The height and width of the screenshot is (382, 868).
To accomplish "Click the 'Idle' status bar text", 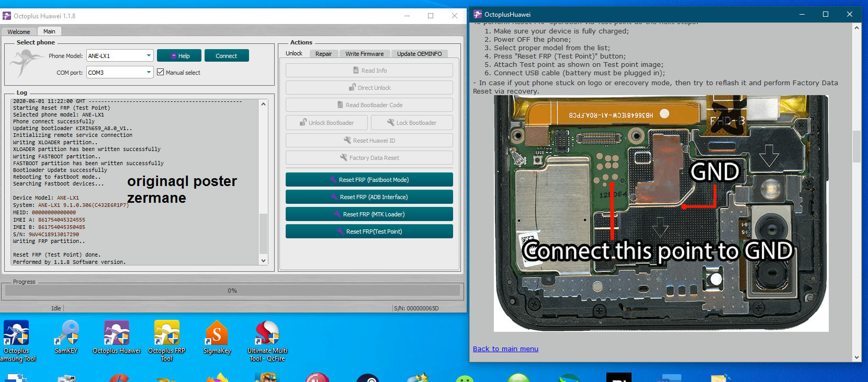I will [x=56, y=308].
